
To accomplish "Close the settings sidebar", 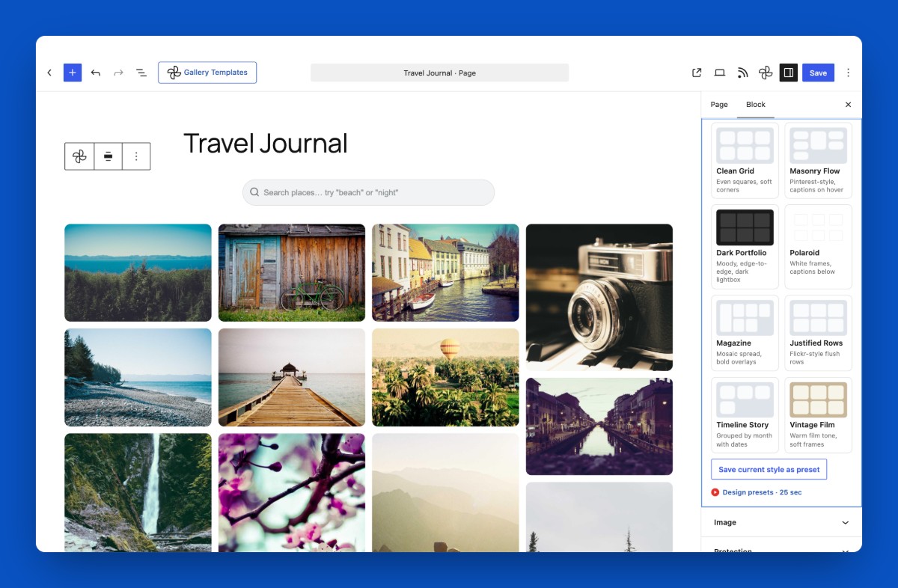I will 848,105.
